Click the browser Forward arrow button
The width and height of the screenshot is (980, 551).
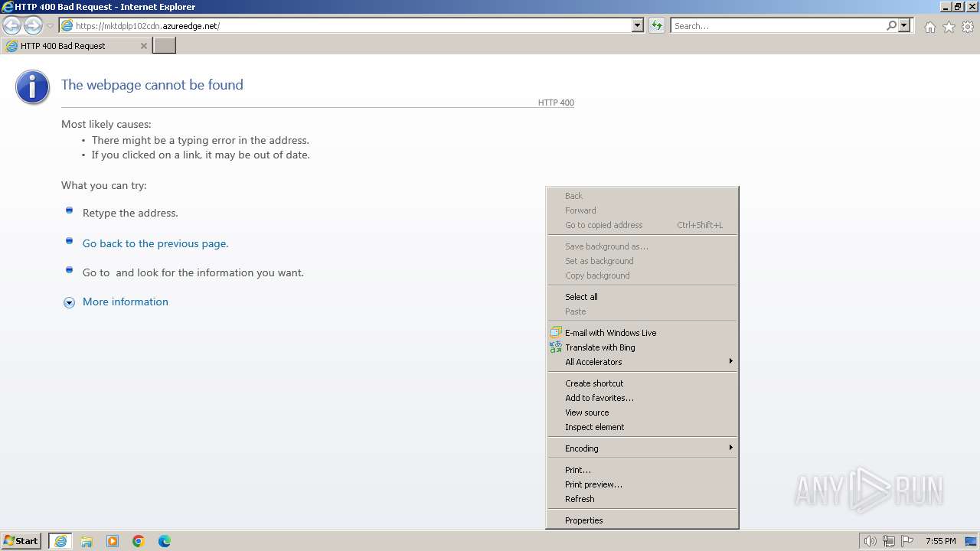33,26
